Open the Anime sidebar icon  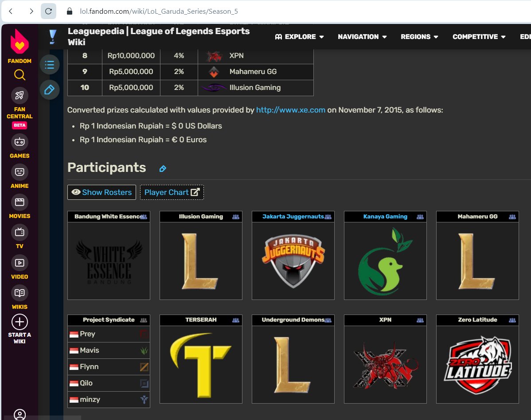click(x=20, y=172)
